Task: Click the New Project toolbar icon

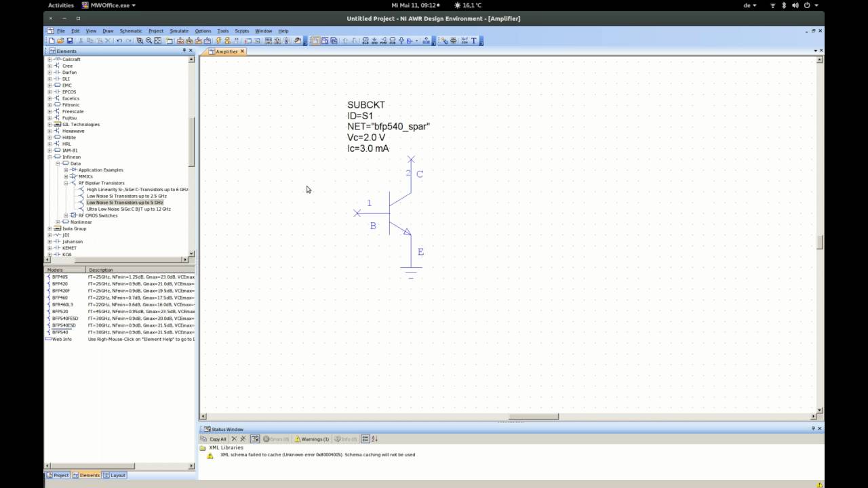Action: (x=52, y=41)
